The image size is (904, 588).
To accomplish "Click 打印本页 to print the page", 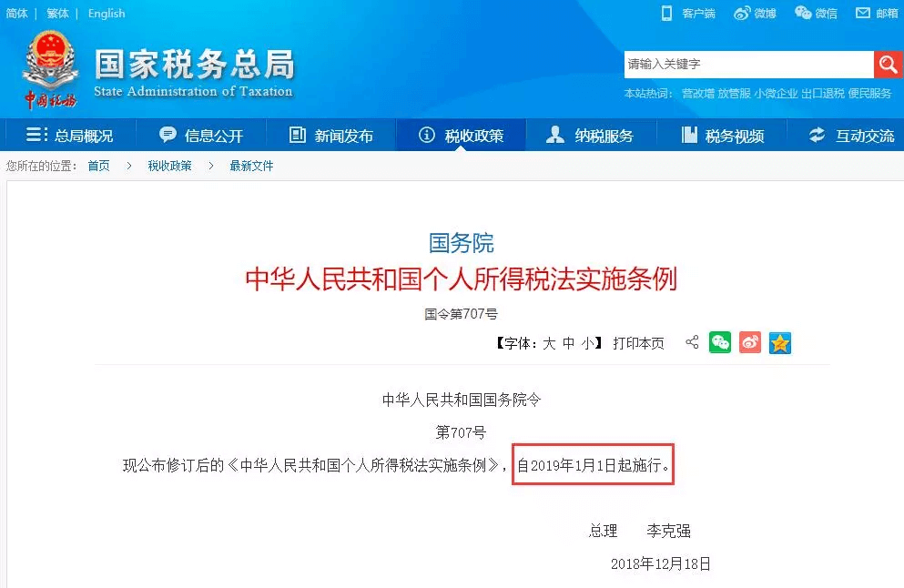I will (638, 343).
